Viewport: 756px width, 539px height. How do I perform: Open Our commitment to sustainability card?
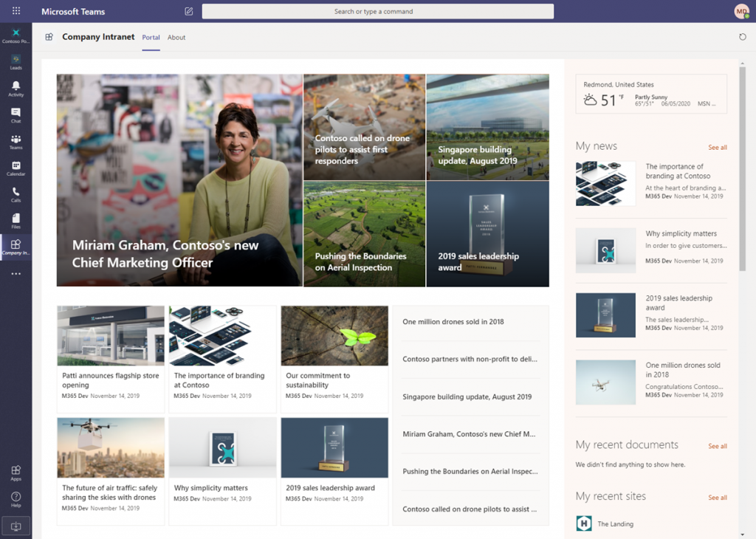(334, 359)
